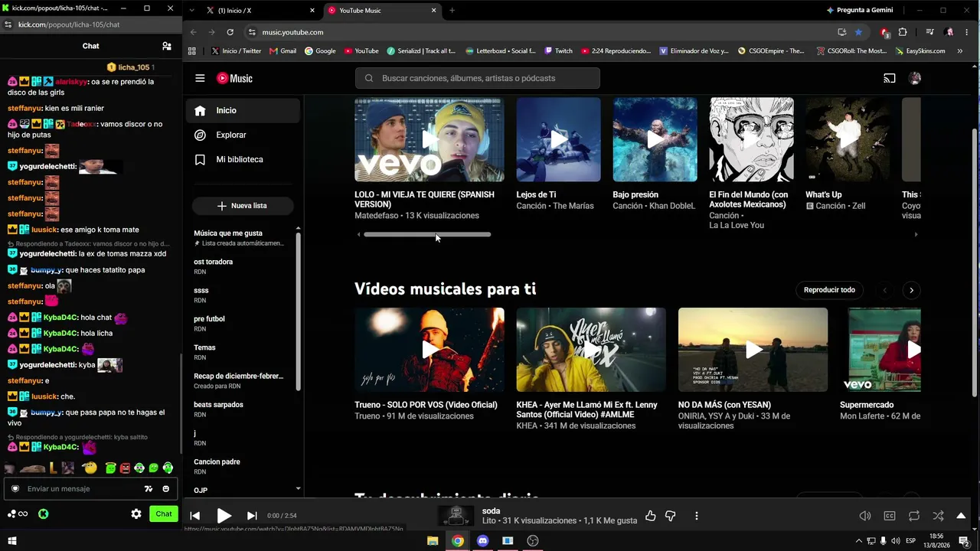Send message with the green Chat button
The image size is (980, 551).
(164, 514)
